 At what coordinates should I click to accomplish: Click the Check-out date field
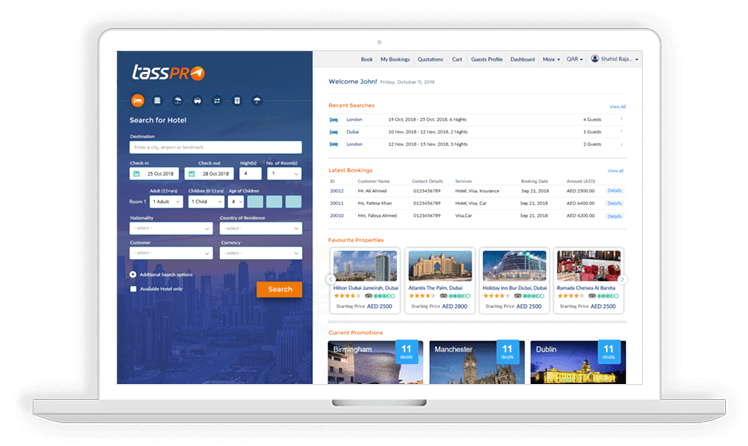pyautogui.click(x=209, y=174)
